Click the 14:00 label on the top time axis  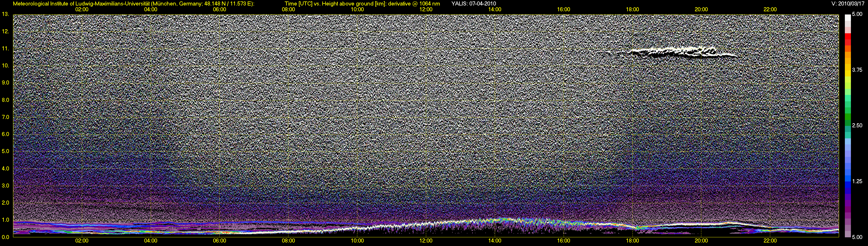click(x=495, y=10)
